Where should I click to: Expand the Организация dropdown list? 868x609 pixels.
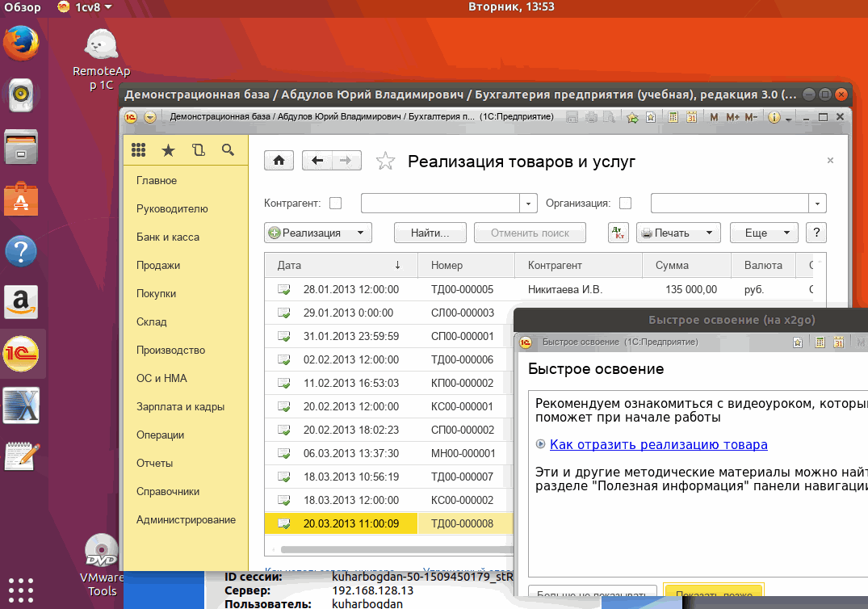(818, 203)
